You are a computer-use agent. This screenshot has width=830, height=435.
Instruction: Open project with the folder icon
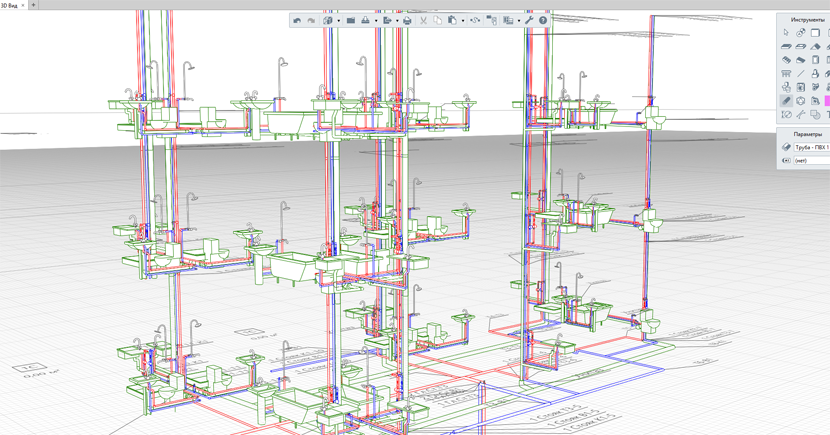(x=351, y=21)
